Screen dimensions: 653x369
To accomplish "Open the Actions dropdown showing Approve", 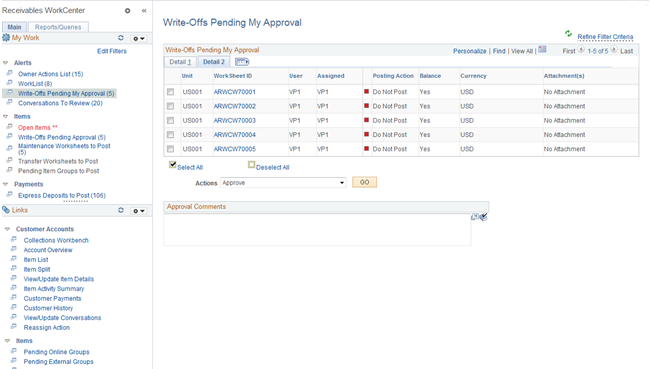I will (x=283, y=183).
